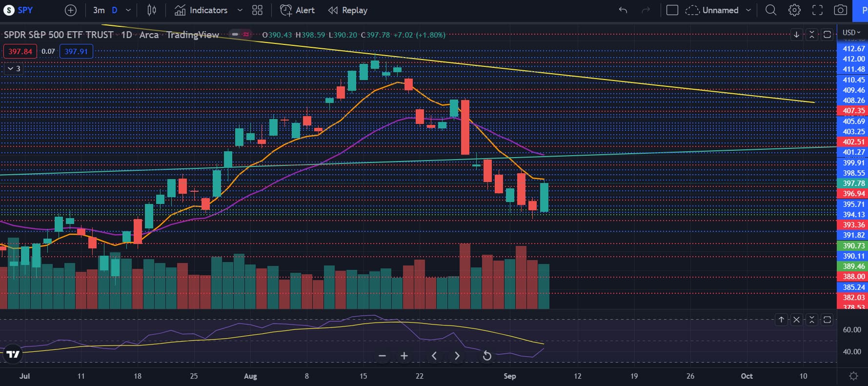Image resolution: width=868 pixels, height=386 pixels.
Task: Click the 407.35 red price label
Action: pyautogui.click(x=853, y=111)
